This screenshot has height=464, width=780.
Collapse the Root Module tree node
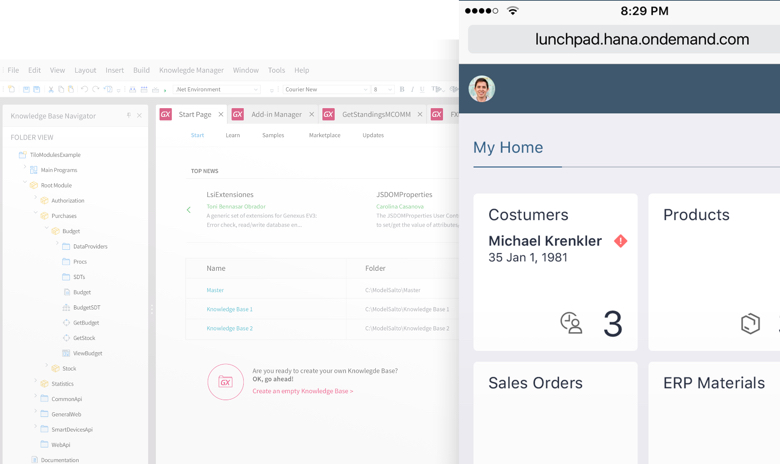[25, 183]
